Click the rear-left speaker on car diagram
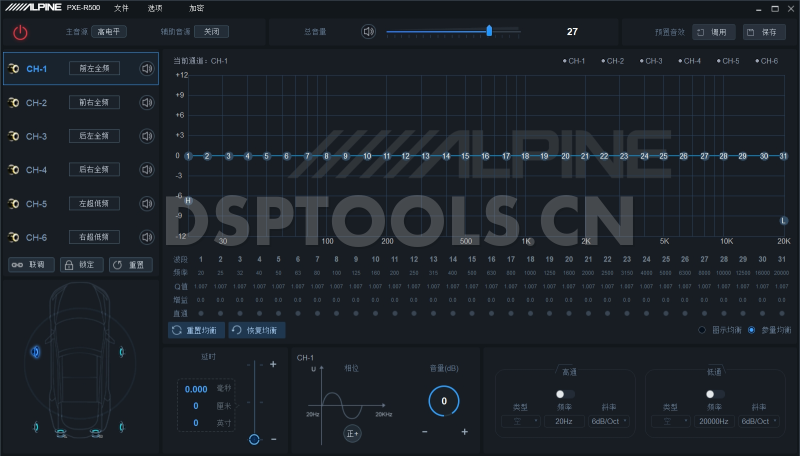800x456 pixels. pos(36,427)
